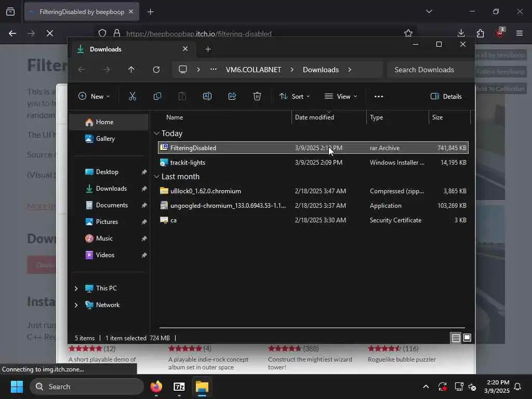The height and width of the screenshot is (399, 532).
Task: Select the FilteringDisabled rar archive file
Action: pos(313,148)
